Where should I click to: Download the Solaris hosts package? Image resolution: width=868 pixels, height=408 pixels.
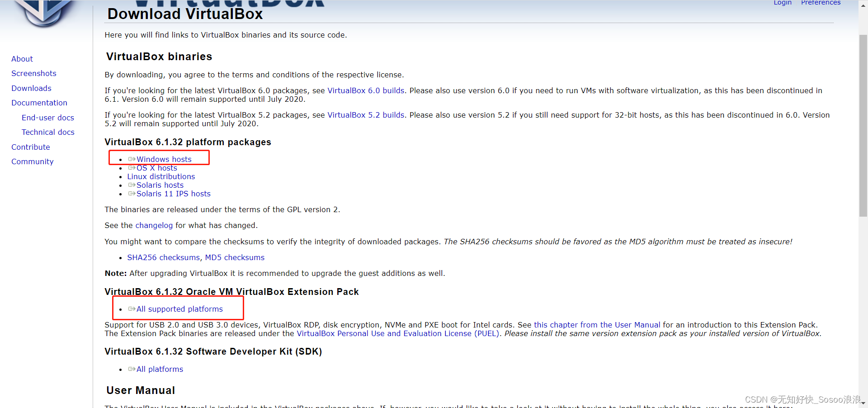tap(160, 185)
